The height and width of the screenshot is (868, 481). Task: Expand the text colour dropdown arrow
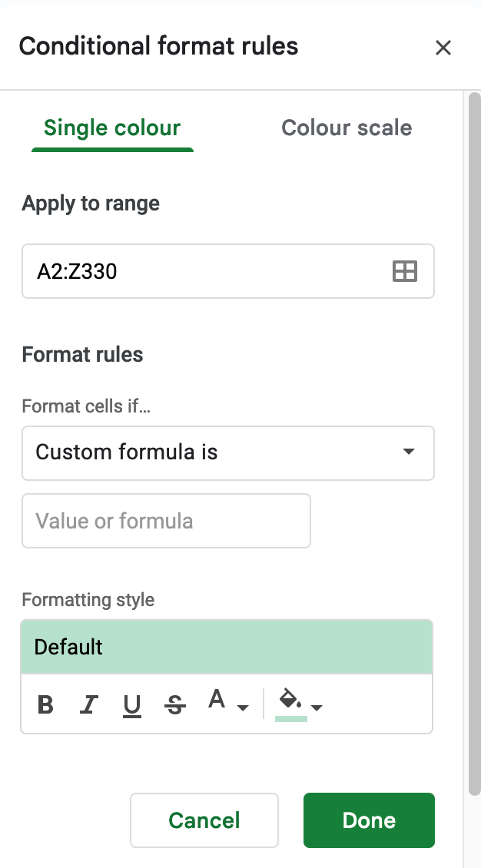click(x=242, y=709)
